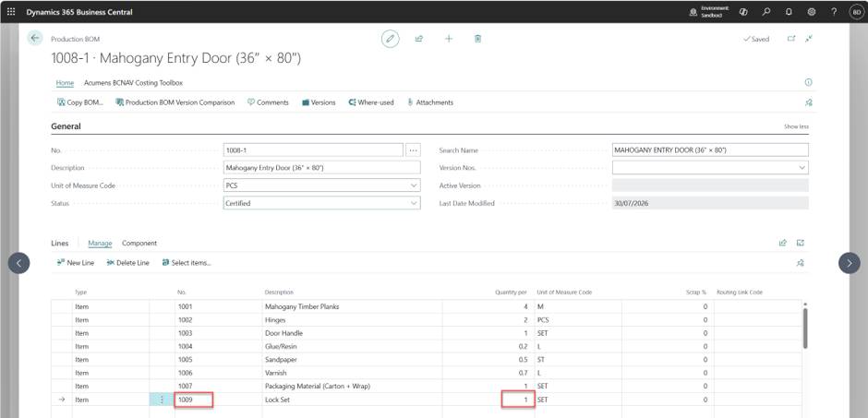Select the Sandpaper description cell
This screenshot has width=868, height=418.
[352, 359]
